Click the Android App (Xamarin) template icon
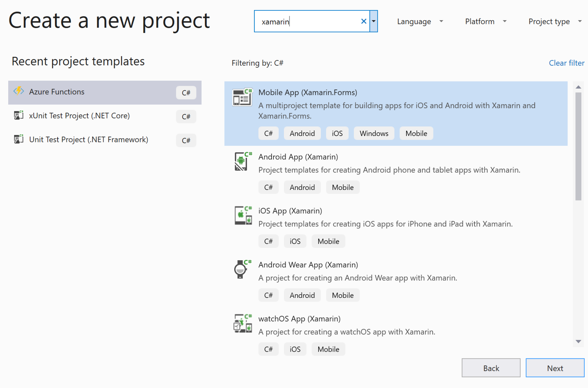Image resolution: width=588 pixels, height=388 pixels. (x=243, y=161)
